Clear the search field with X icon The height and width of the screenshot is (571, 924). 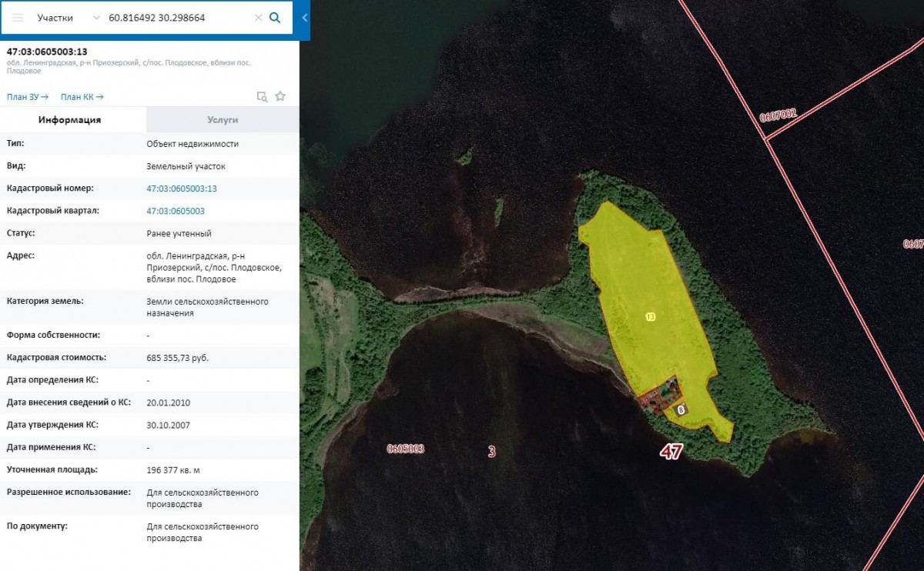coord(258,17)
